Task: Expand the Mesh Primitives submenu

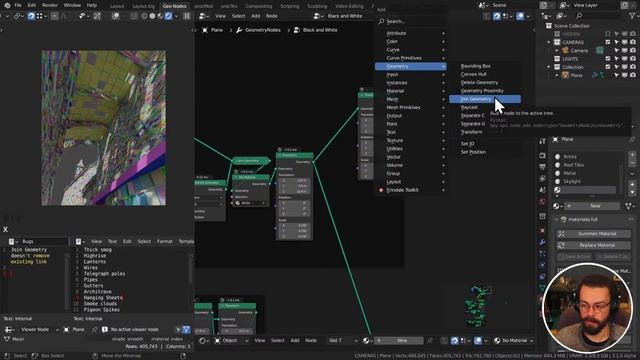Action: (x=411, y=107)
